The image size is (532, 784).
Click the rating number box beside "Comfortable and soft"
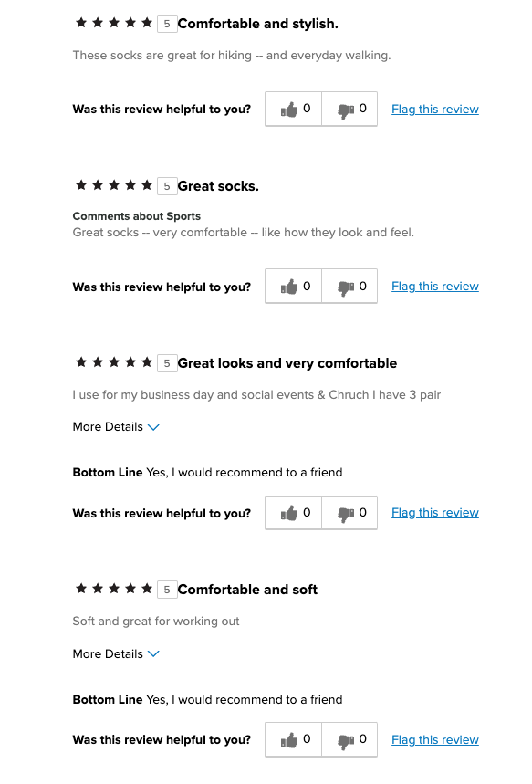tap(167, 590)
